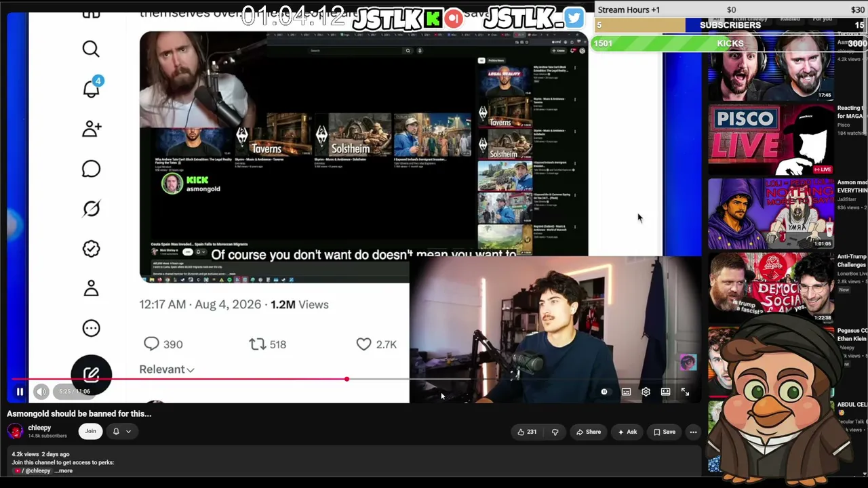Open the recommended video with 1:22:28 duration
Viewport: 868px width, 488px height.
click(x=771, y=287)
